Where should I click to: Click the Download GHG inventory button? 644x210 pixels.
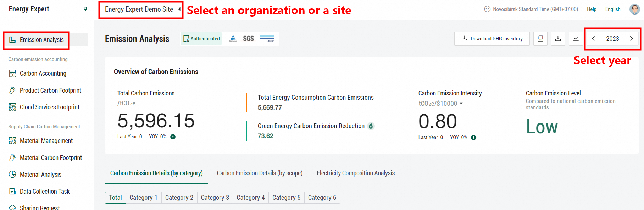point(492,39)
